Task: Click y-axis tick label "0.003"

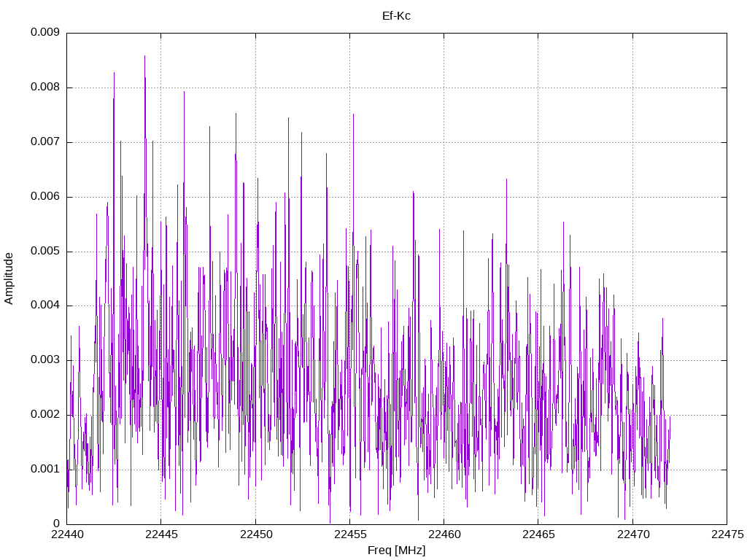Action: (45, 359)
